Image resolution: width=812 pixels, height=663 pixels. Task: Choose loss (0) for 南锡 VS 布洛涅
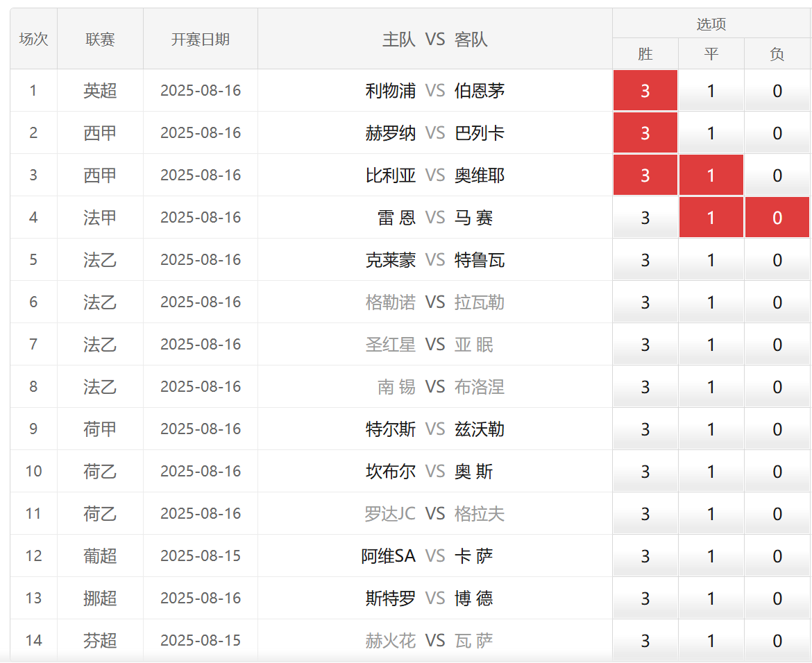pos(777,386)
